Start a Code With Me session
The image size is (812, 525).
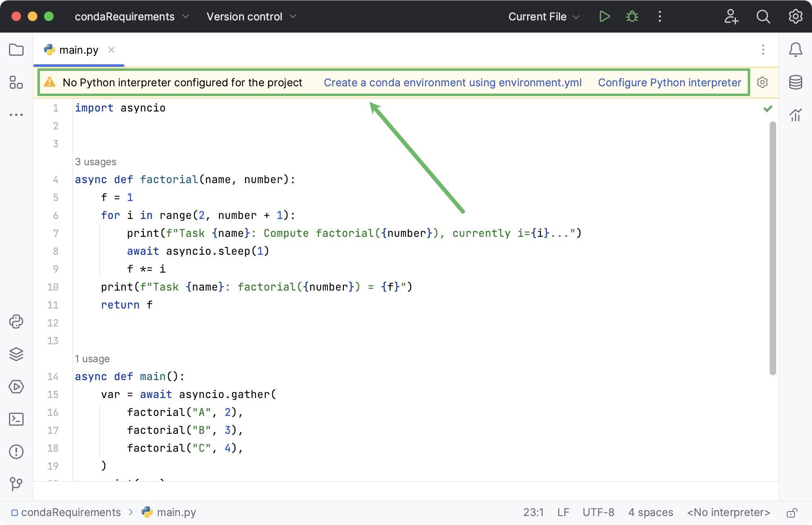point(732,17)
